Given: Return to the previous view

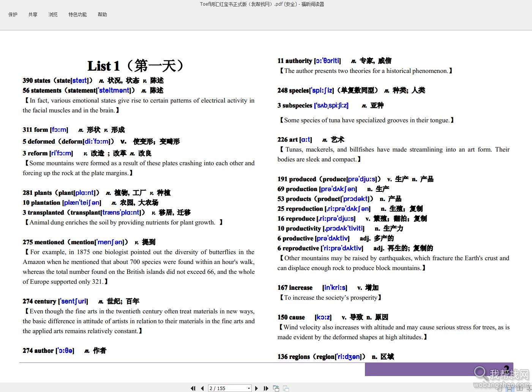Looking at the screenshot, I should click(276, 388).
